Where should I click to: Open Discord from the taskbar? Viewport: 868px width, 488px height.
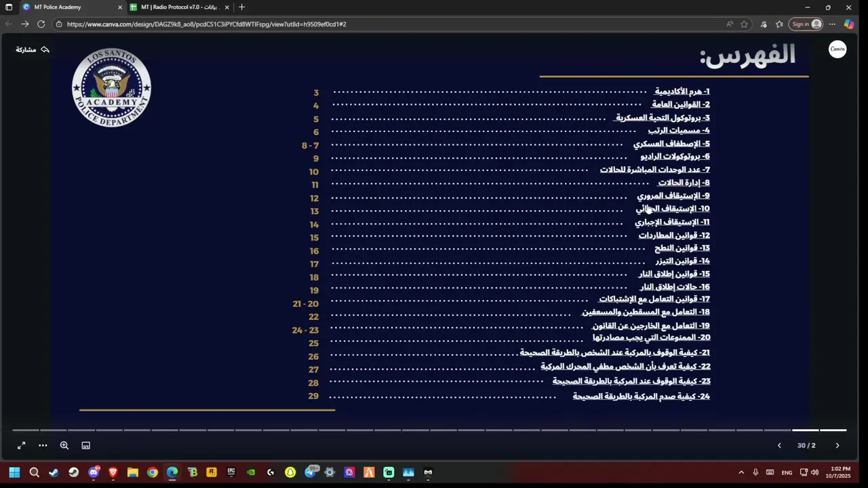click(94, 472)
